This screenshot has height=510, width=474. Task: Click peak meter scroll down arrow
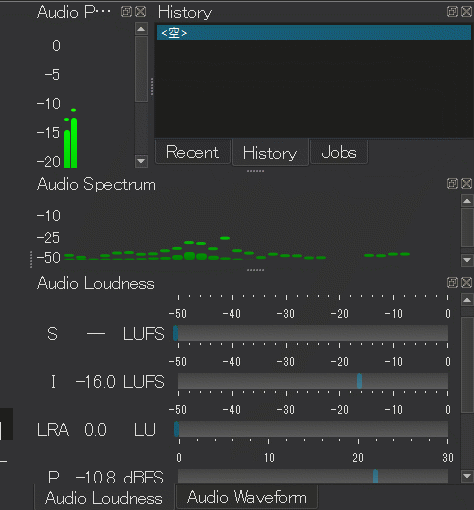point(141,161)
